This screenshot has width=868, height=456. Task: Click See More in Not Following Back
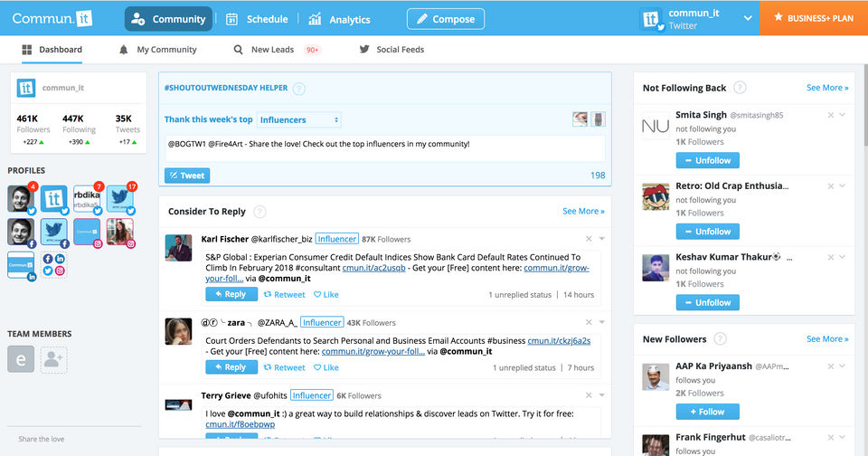(x=827, y=88)
